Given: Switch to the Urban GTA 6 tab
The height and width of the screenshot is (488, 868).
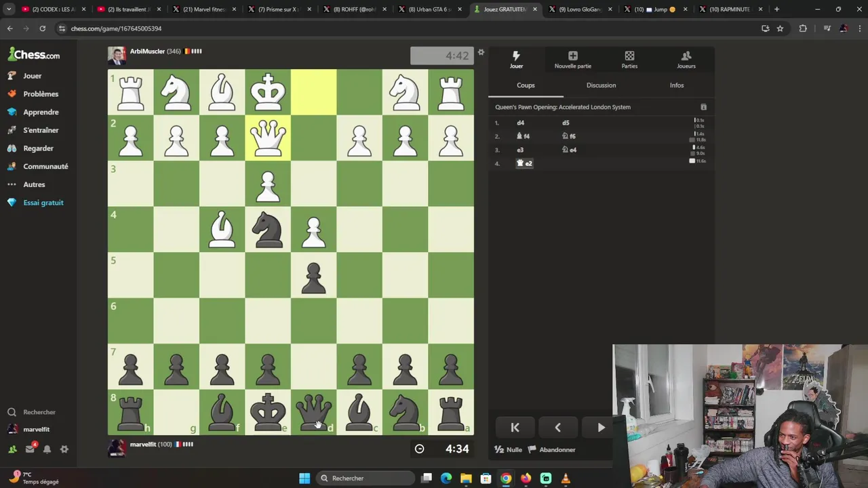Looking at the screenshot, I should (x=430, y=9).
